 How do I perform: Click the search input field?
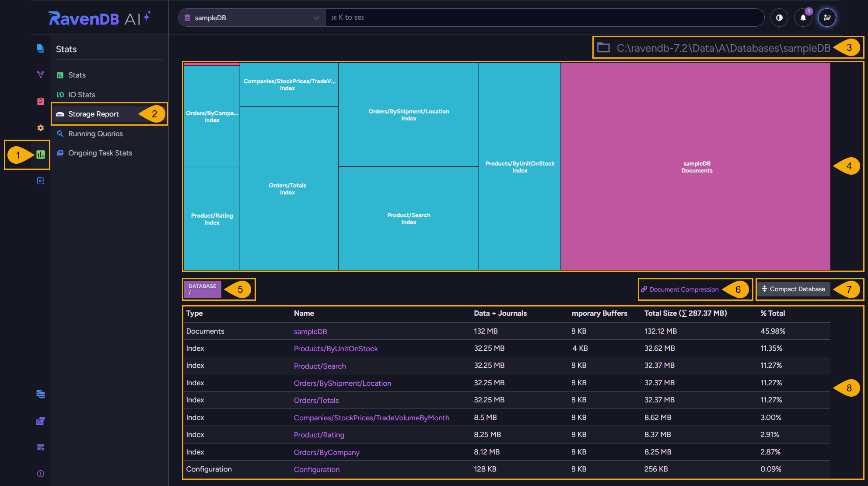coord(545,18)
